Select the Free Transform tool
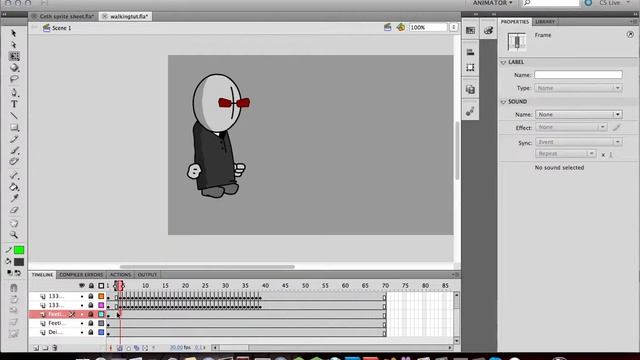Viewport: 640px width, 360px height. pyautogui.click(x=14, y=56)
